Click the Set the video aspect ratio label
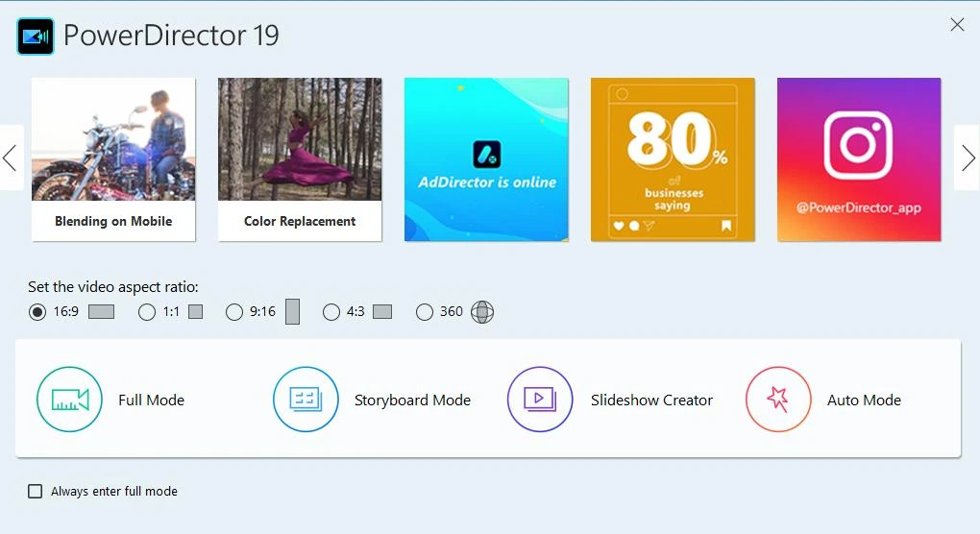This screenshot has height=534, width=980. [113, 286]
